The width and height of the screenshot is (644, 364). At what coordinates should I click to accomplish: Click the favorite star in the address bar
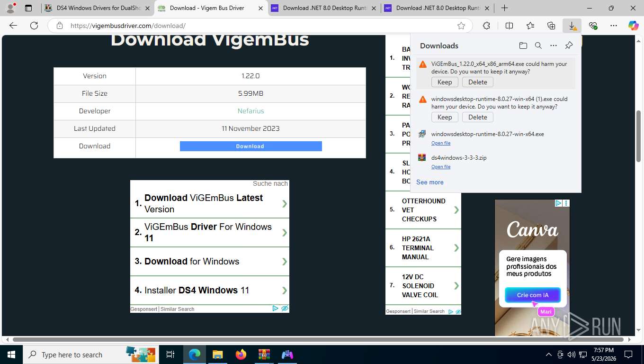(x=461, y=26)
